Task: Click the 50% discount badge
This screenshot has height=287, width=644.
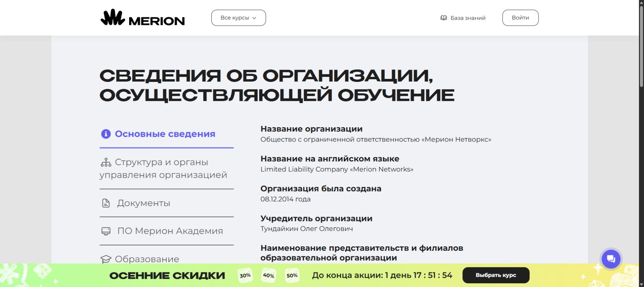Action: [x=292, y=275]
